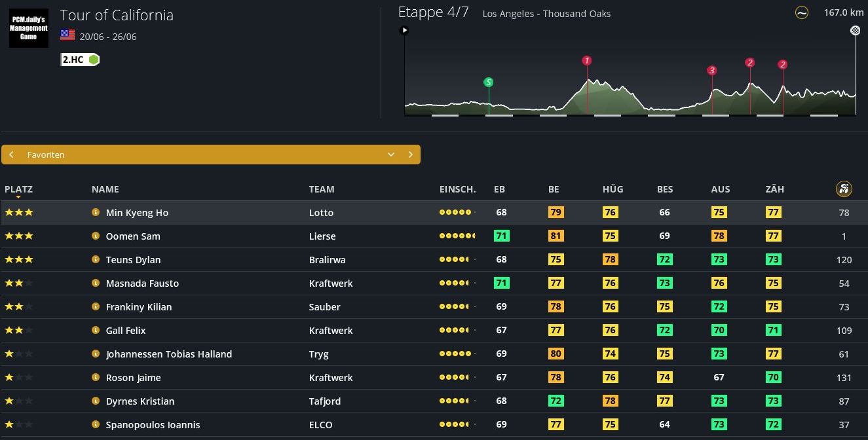Open info icon for Teuns Dylan
The height and width of the screenshot is (440, 868).
pyautogui.click(x=96, y=259)
